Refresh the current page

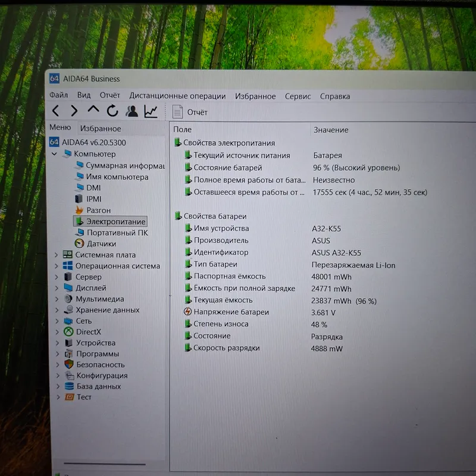coord(112,111)
